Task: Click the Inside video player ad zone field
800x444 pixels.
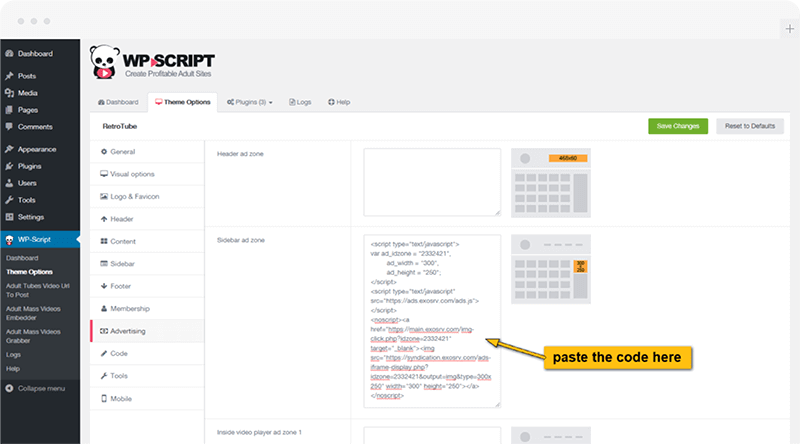Action: [432, 436]
